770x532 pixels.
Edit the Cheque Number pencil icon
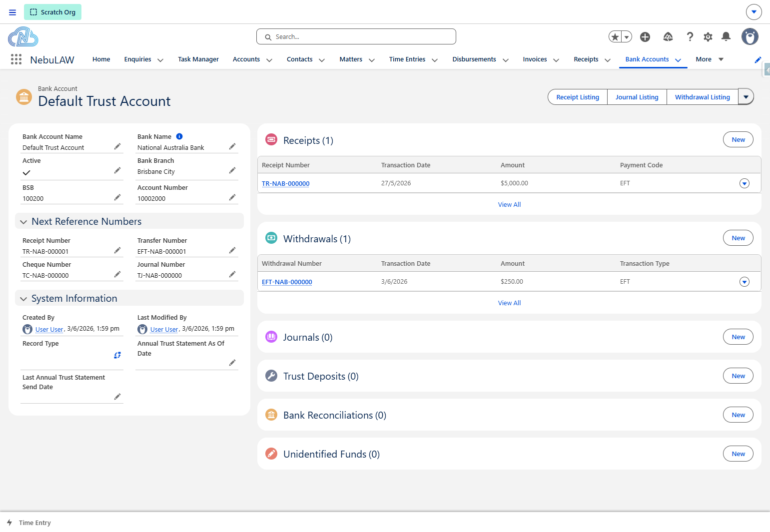pyautogui.click(x=117, y=274)
